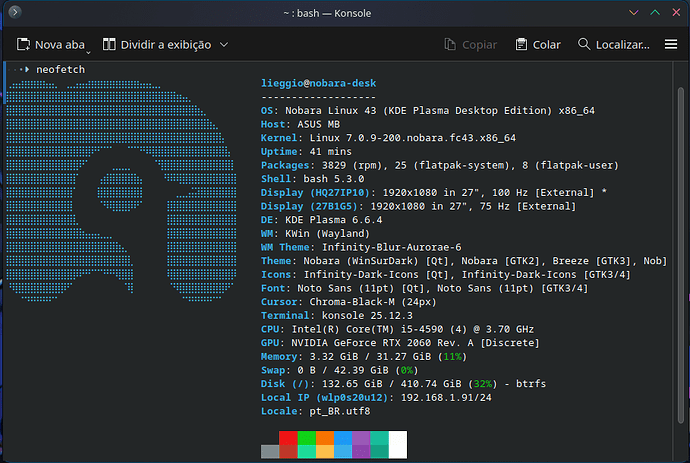
Task: Open search with Localizar button
Action: point(613,44)
